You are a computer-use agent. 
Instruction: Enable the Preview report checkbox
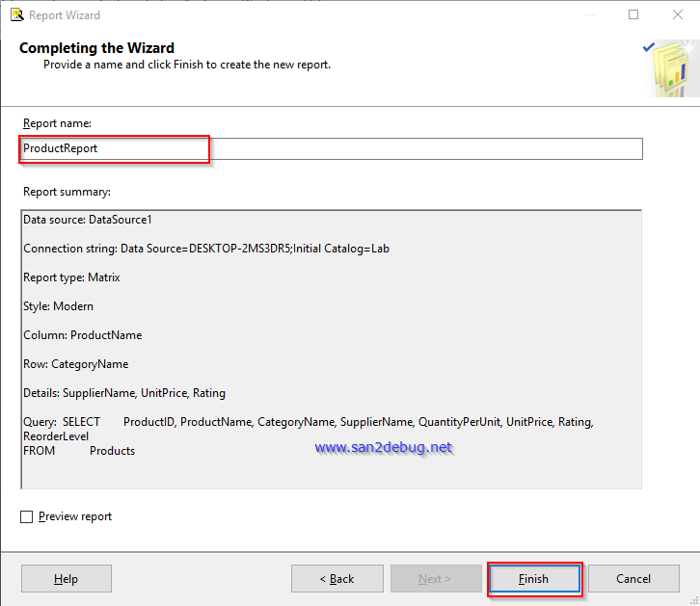pos(27,517)
